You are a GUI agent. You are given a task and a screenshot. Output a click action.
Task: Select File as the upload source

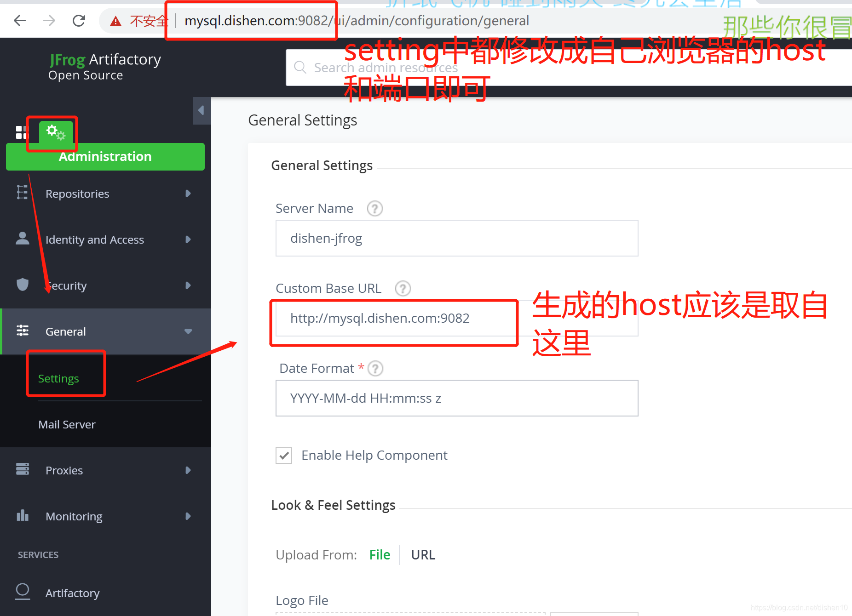pyautogui.click(x=380, y=555)
